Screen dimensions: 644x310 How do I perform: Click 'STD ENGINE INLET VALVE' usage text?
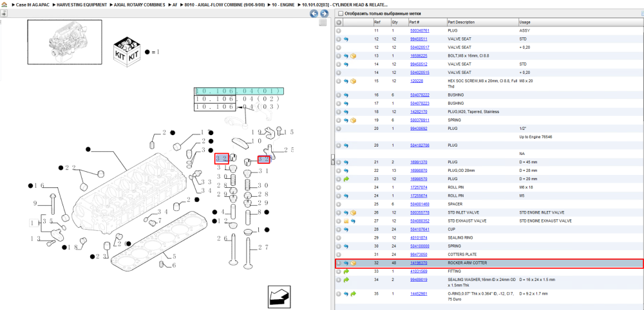tap(542, 213)
